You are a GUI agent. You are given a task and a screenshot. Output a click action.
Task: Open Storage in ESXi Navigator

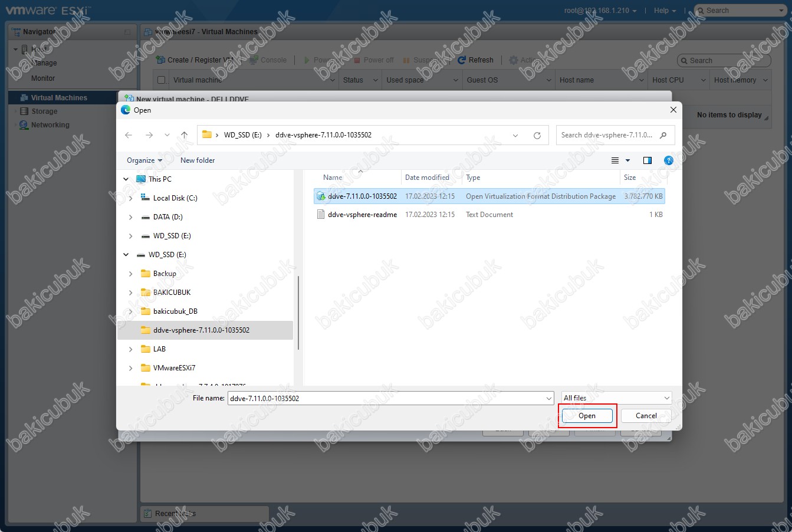44,111
